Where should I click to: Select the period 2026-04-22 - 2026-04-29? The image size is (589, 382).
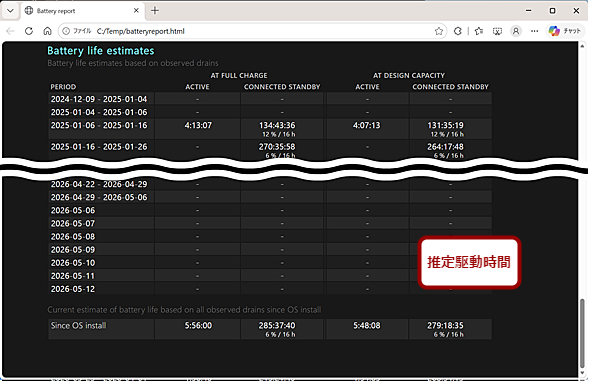99,184
